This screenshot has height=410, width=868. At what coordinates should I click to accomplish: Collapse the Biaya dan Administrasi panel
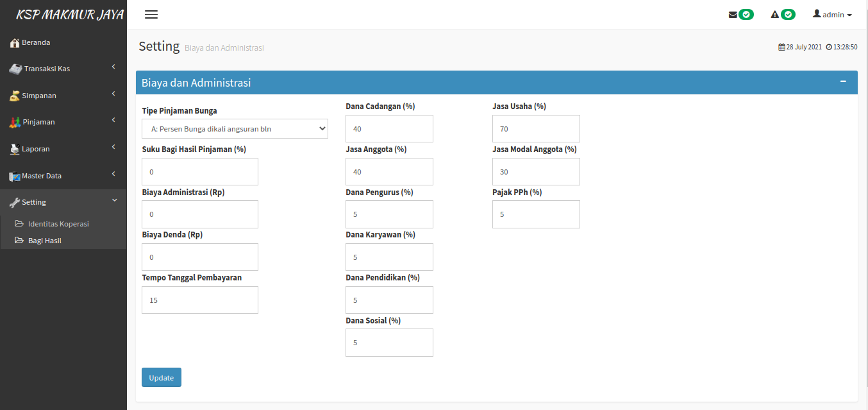pos(843,81)
